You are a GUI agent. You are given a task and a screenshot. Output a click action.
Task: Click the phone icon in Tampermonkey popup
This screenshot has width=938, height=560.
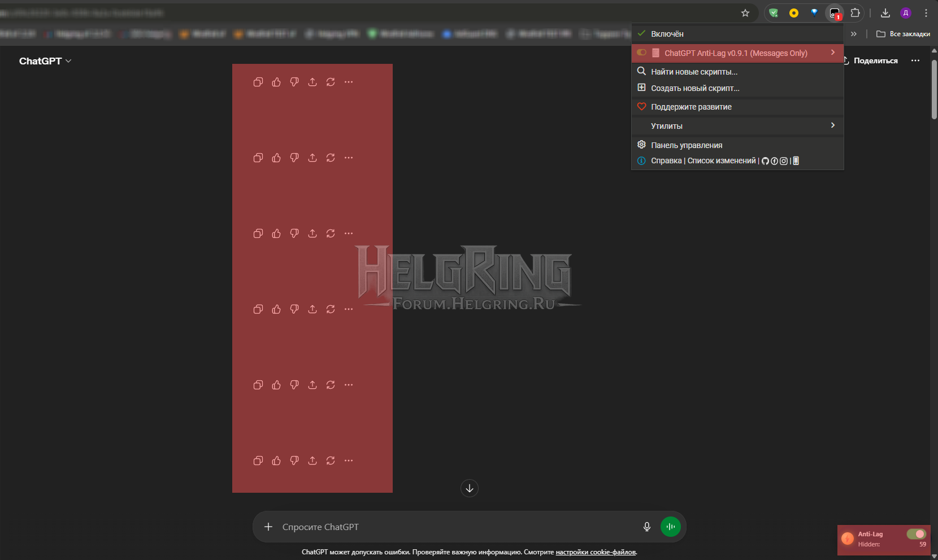(x=796, y=161)
